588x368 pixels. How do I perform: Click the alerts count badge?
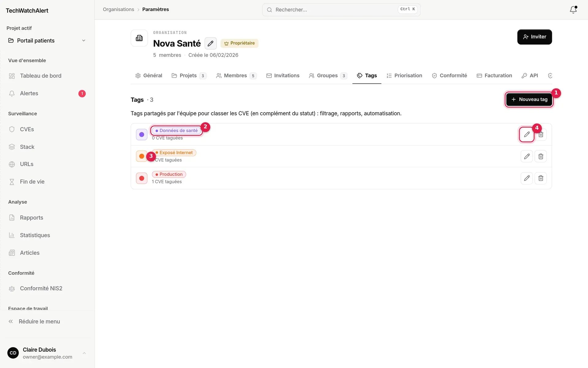(82, 94)
